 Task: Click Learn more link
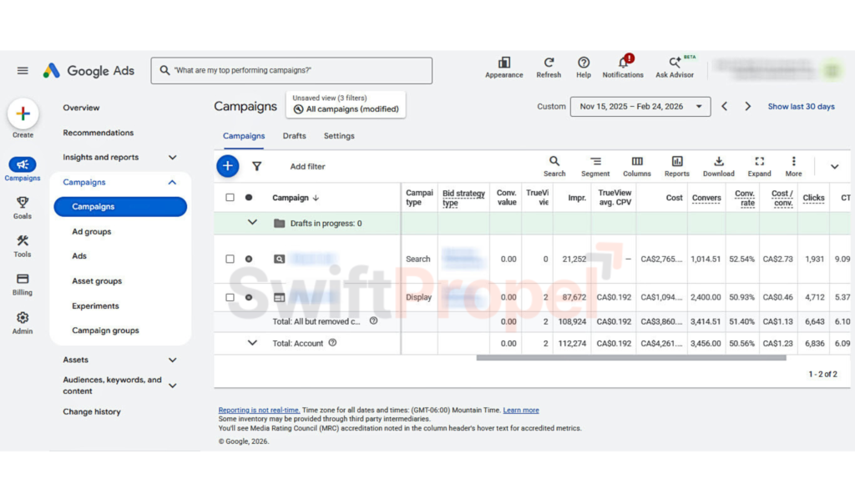coord(521,410)
